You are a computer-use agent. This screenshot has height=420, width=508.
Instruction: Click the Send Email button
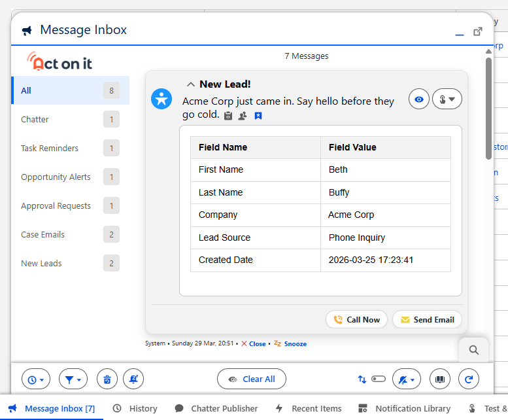[427, 319]
